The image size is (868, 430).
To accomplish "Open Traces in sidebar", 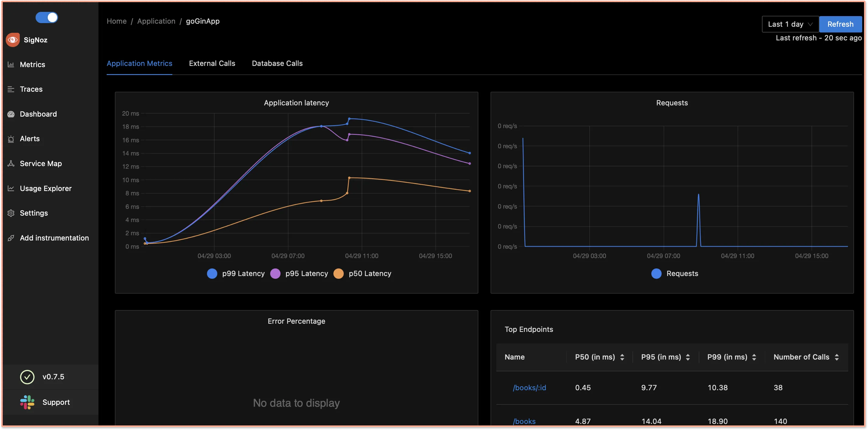I will (31, 89).
